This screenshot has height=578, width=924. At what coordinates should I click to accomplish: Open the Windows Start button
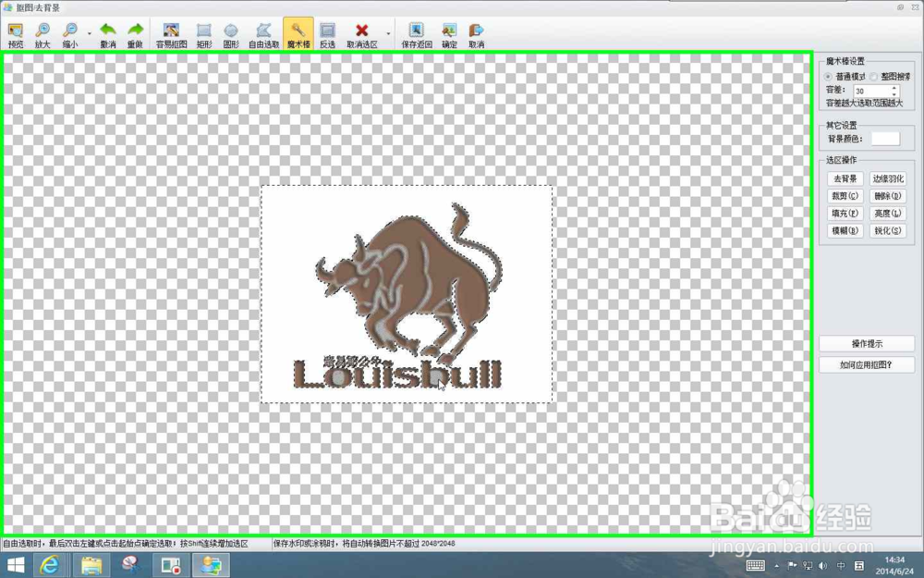(x=16, y=565)
